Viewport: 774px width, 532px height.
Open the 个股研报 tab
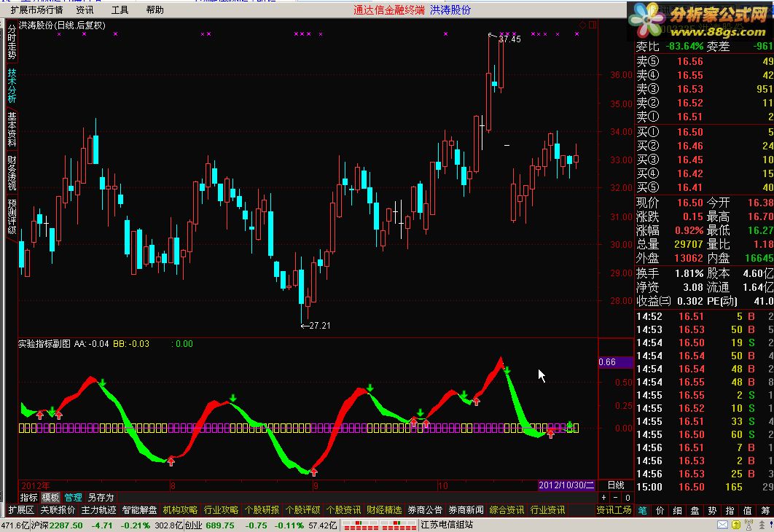(x=262, y=510)
